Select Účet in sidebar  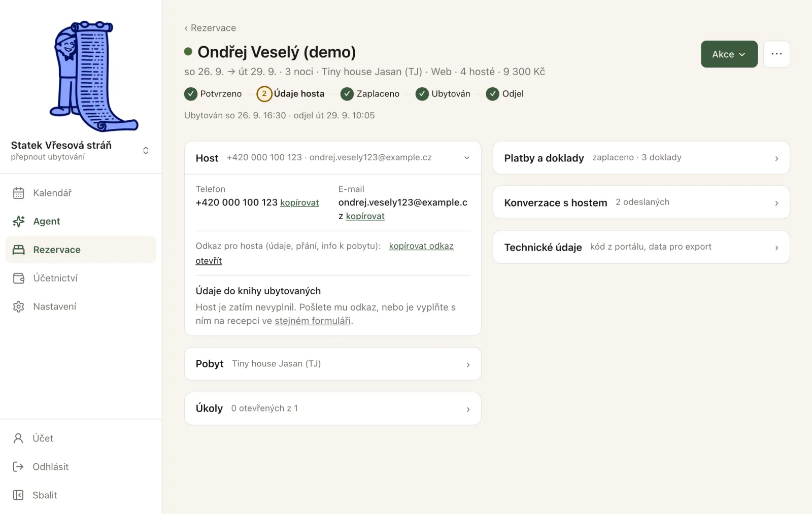coord(81,438)
